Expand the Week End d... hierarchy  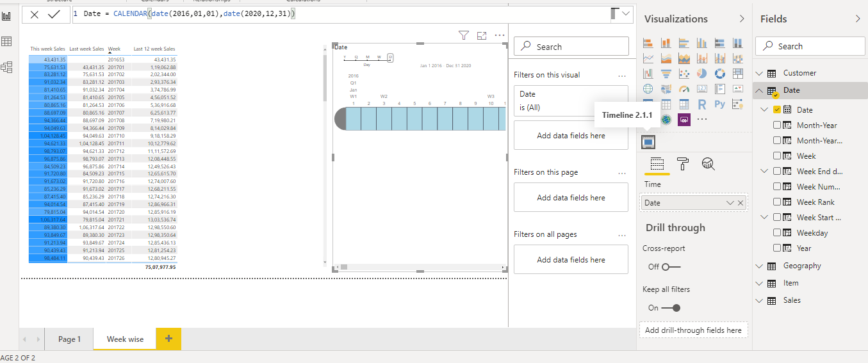pyautogui.click(x=764, y=171)
